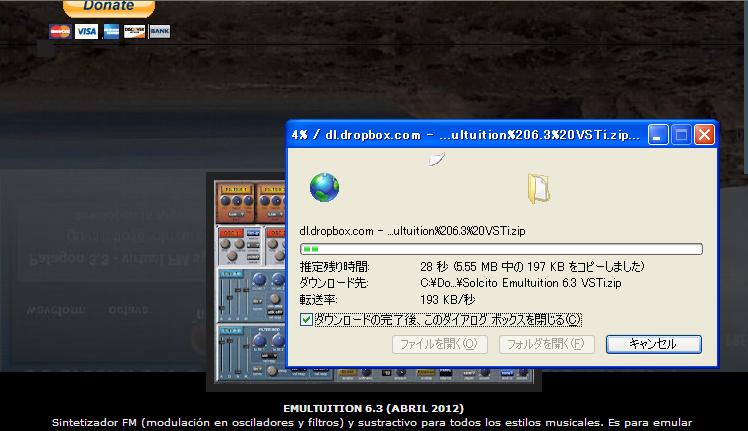Click the VISA card icon

pos(86,32)
